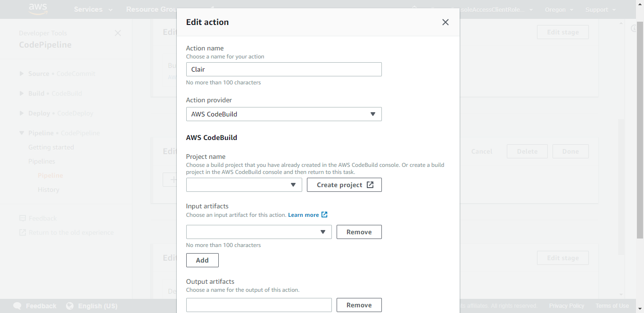Click Cancel in the stage editor
The height and width of the screenshot is (313, 644).
(482, 151)
